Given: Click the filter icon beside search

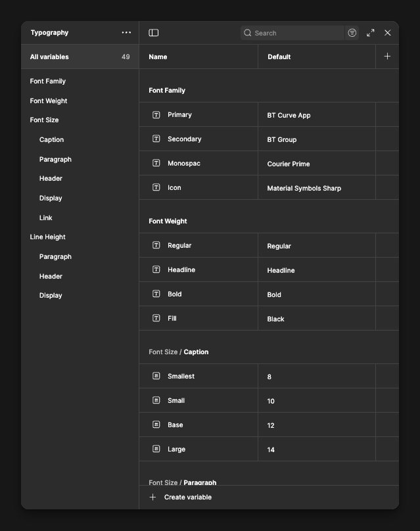Looking at the screenshot, I should click(x=352, y=33).
